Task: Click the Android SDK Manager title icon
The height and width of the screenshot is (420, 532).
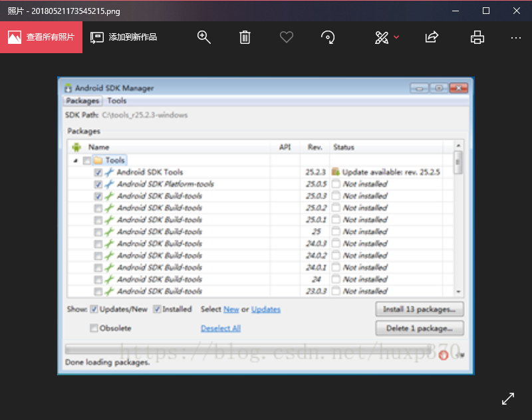Action: point(68,88)
